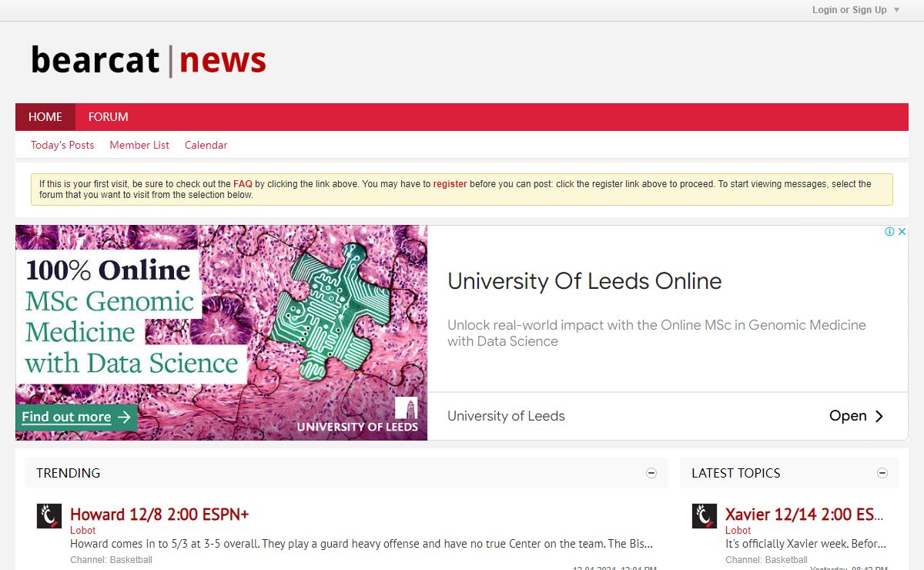Go to the HOME tab
This screenshot has width=924, height=570.
click(x=45, y=117)
